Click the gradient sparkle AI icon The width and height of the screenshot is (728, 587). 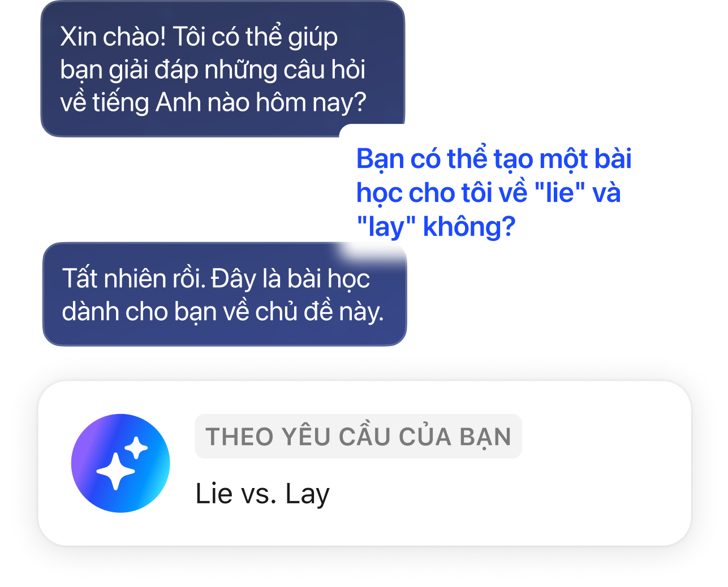[120, 463]
